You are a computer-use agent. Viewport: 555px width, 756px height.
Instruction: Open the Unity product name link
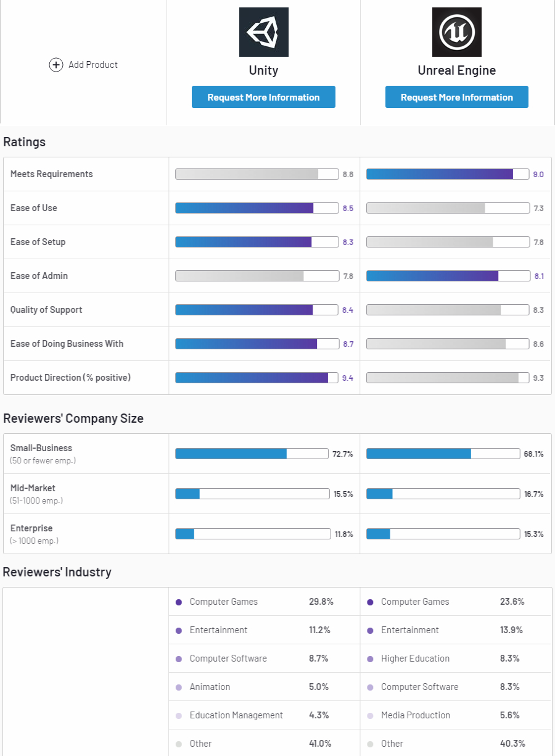tap(263, 70)
